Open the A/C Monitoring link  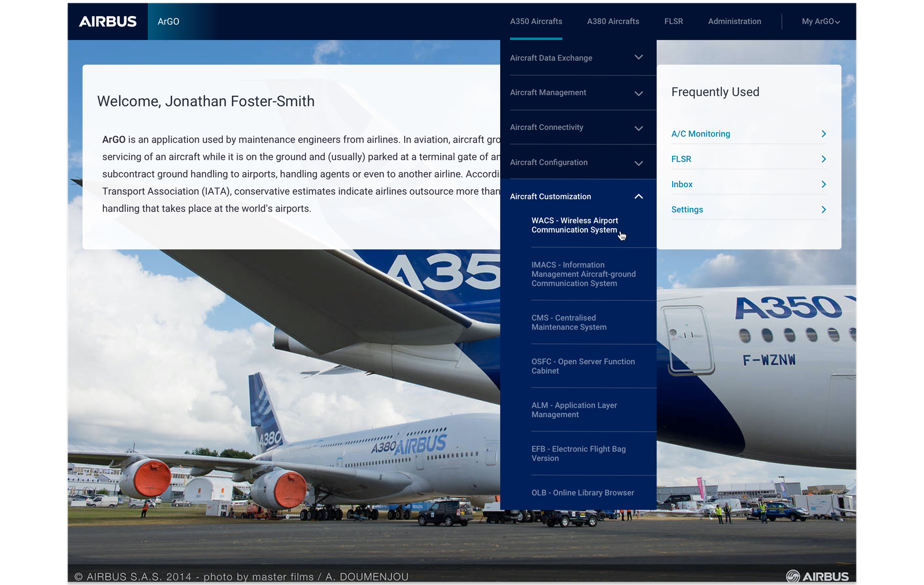pos(701,134)
